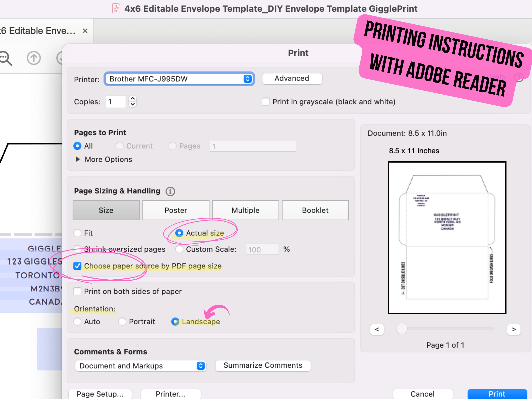Click the page preview slider knob

click(401, 328)
